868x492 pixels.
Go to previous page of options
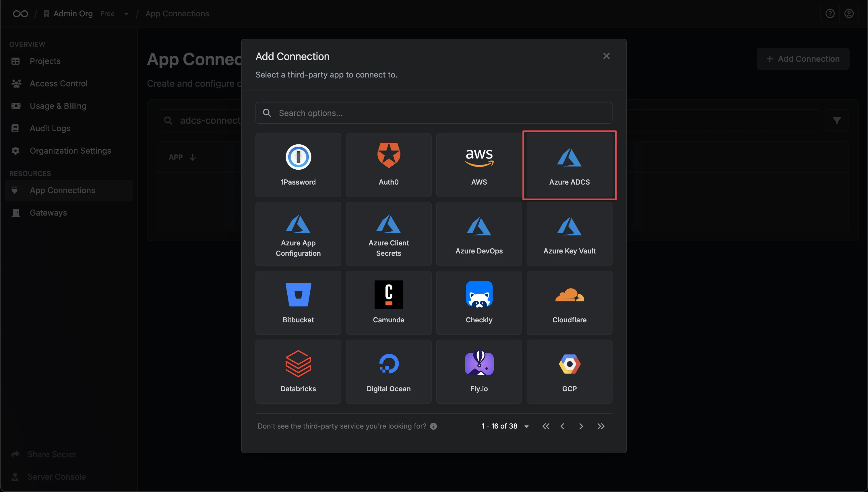(563, 427)
